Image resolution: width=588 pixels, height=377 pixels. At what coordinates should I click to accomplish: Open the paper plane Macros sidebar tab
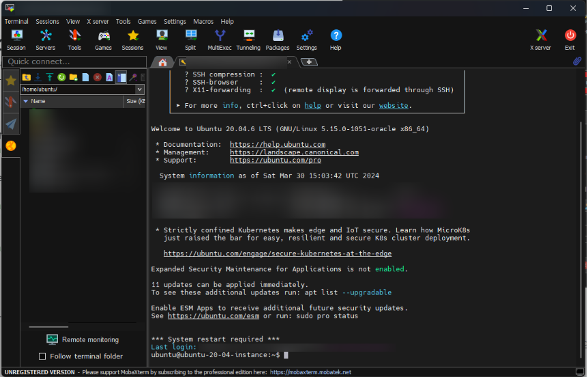11,124
